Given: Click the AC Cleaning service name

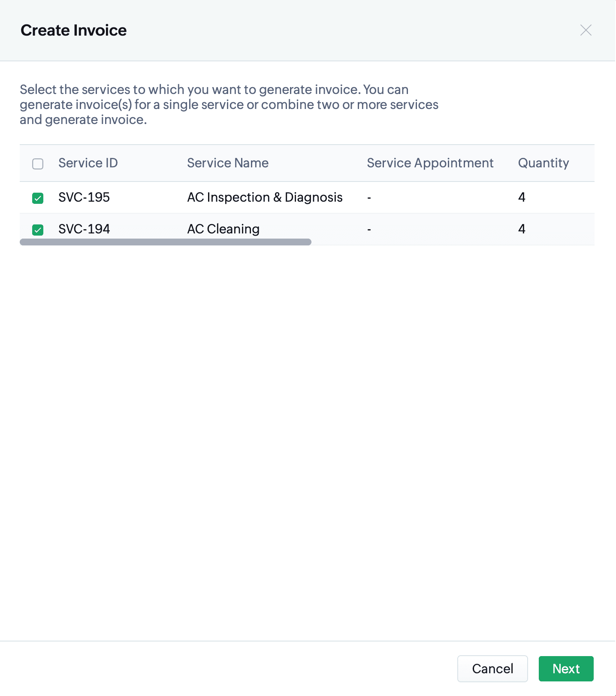Looking at the screenshot, I should 223,229.
